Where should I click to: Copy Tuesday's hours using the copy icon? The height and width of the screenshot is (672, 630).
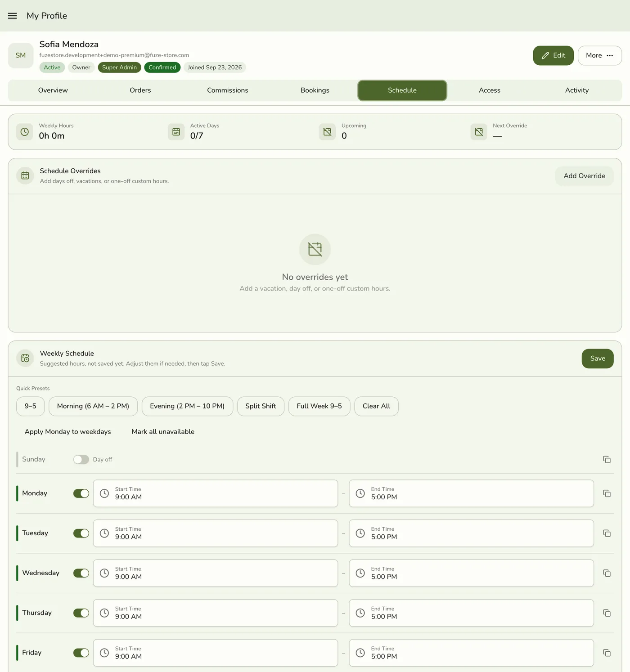click(x=607, y=533)
